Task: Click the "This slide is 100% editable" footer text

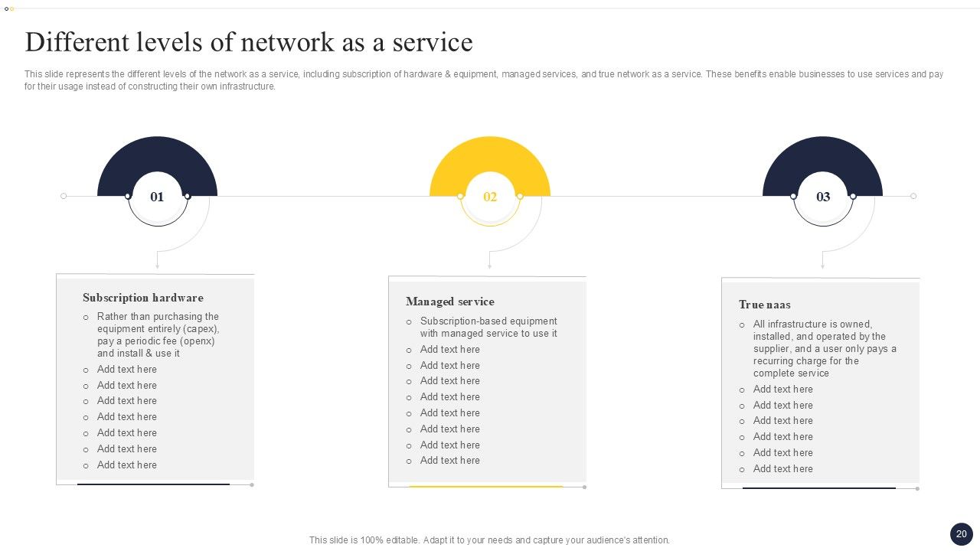Action: [x=489, y=540]
